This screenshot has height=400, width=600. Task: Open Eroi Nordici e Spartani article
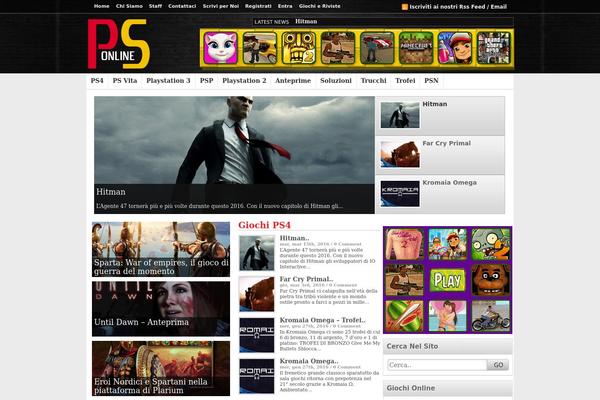pos(161,369)
